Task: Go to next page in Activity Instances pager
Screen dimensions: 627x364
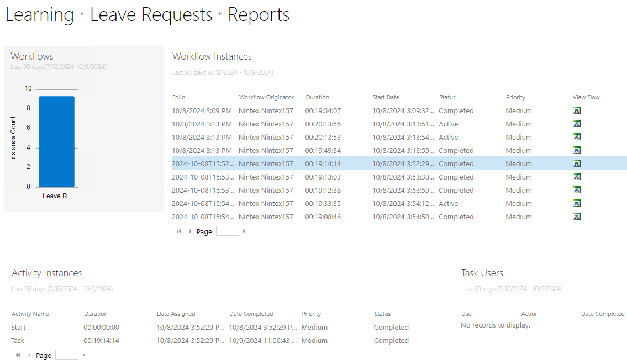Action: click(x=83, y=355)
